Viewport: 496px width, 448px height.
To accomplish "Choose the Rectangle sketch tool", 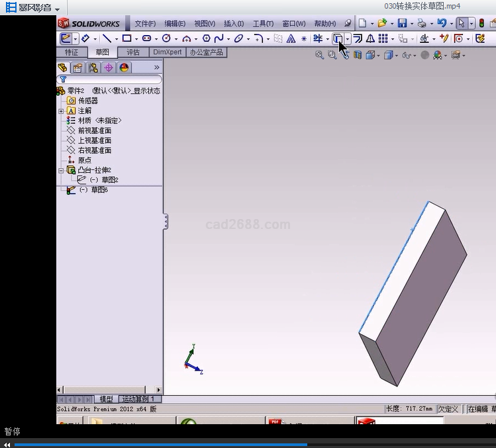I will [126, 39].
